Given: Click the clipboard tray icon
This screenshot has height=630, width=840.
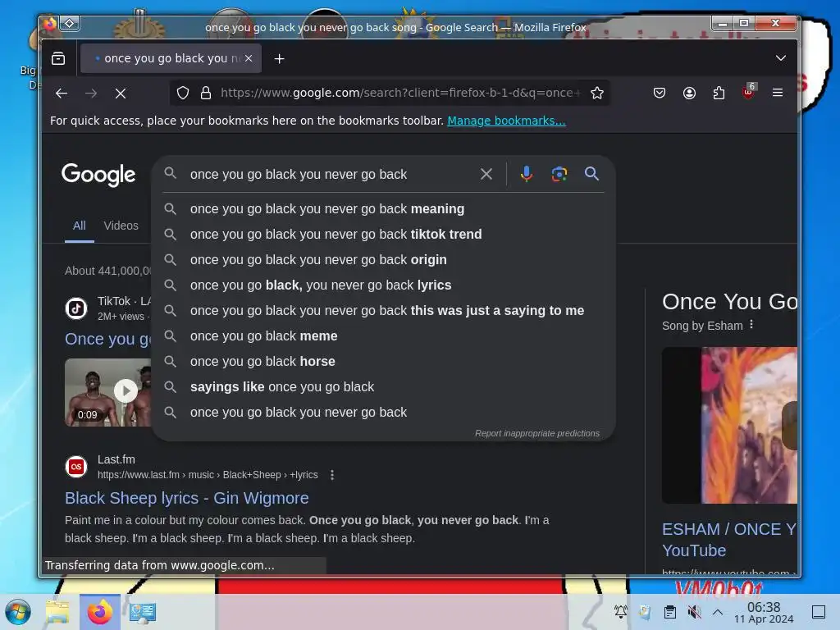Looking at the screenshot, I should 669,612.
